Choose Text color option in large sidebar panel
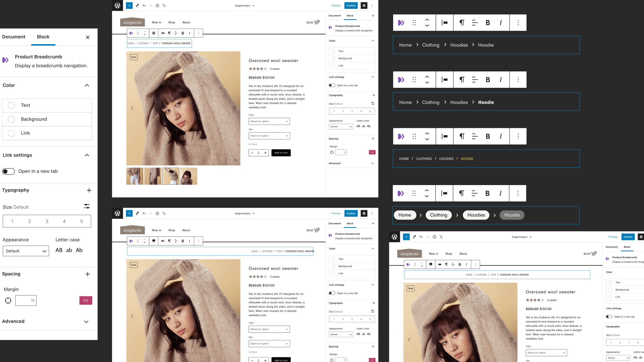Screen dimensions: 644x362 (x=47, y=105)
